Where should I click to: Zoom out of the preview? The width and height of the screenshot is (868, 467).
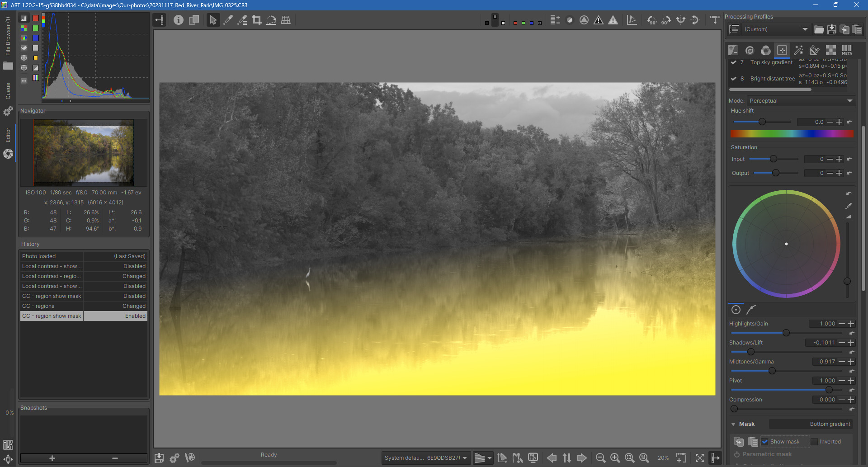pos(600,458)
